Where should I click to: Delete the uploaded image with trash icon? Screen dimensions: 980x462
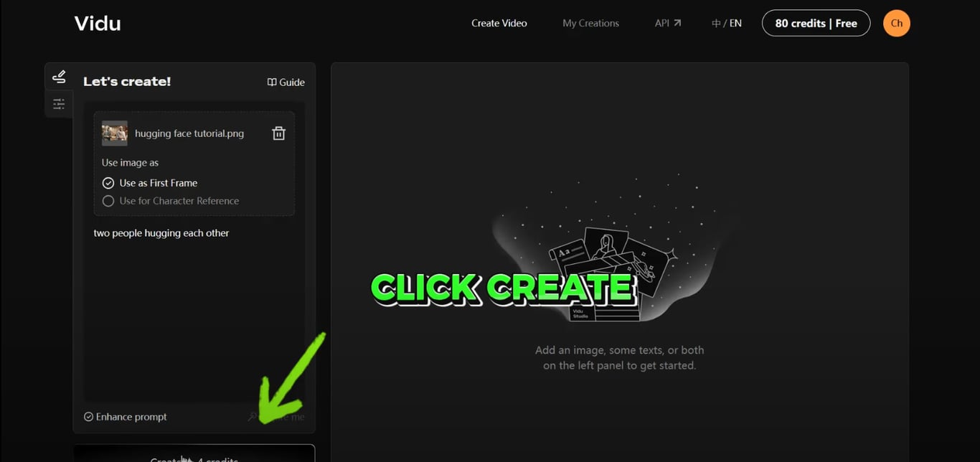pos(278,133)
